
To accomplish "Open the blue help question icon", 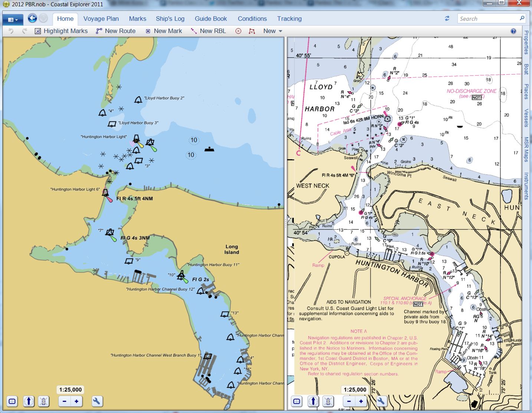I will coord(513,31).
